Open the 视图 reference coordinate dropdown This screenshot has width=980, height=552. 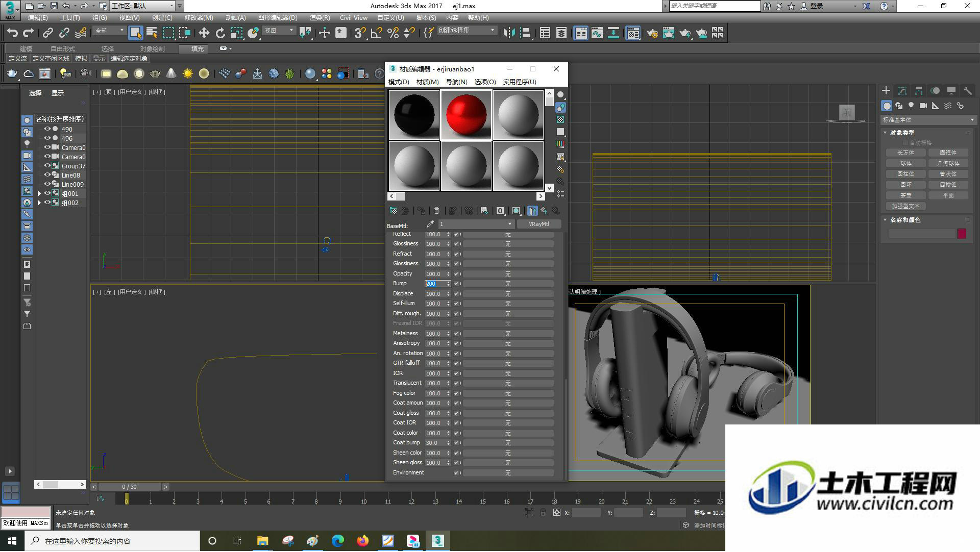(x=279, y=31)
